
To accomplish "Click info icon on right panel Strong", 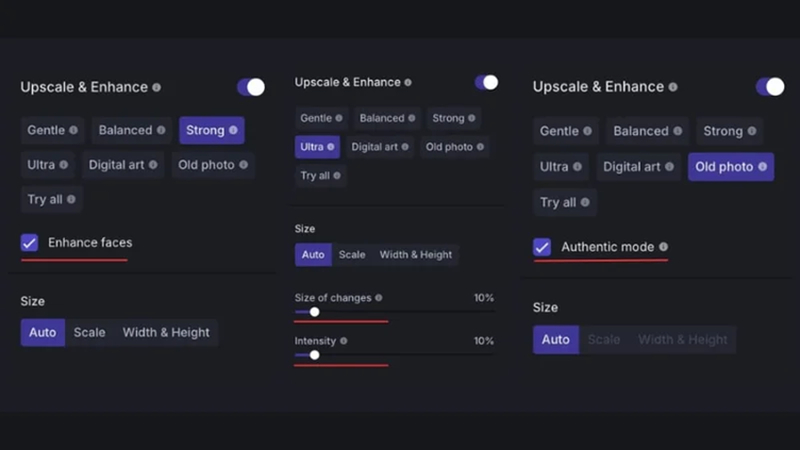I will click(752, 131).
